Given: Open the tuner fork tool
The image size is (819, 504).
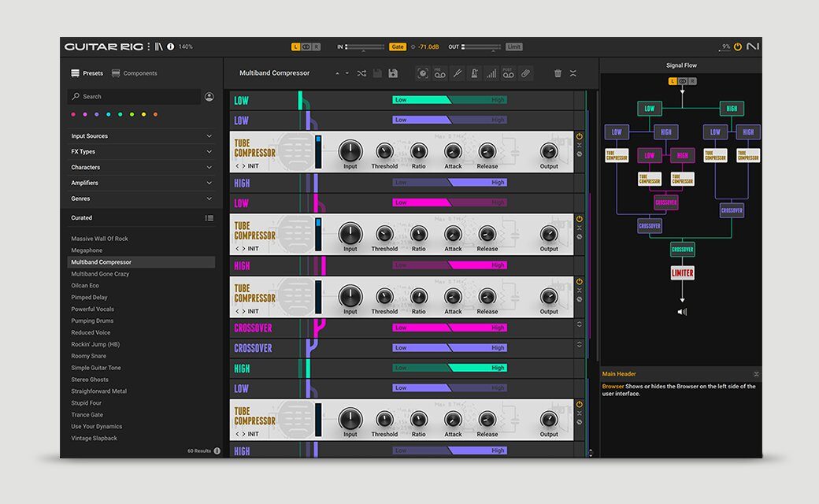Looking at the screenshot, I should coord(457,74).
